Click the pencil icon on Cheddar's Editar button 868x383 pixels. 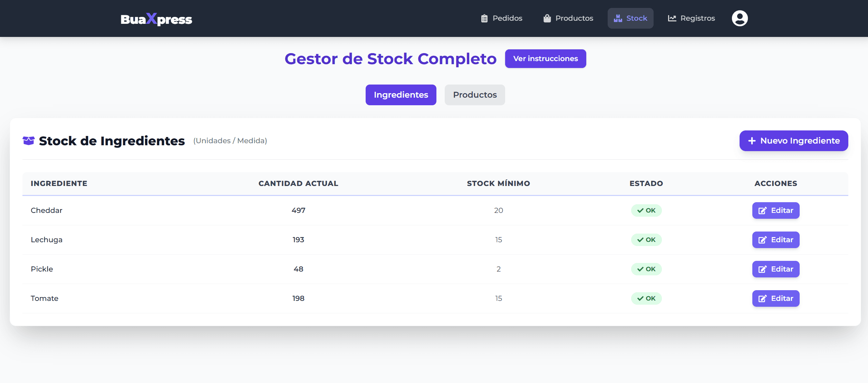[x=762, y=210]
